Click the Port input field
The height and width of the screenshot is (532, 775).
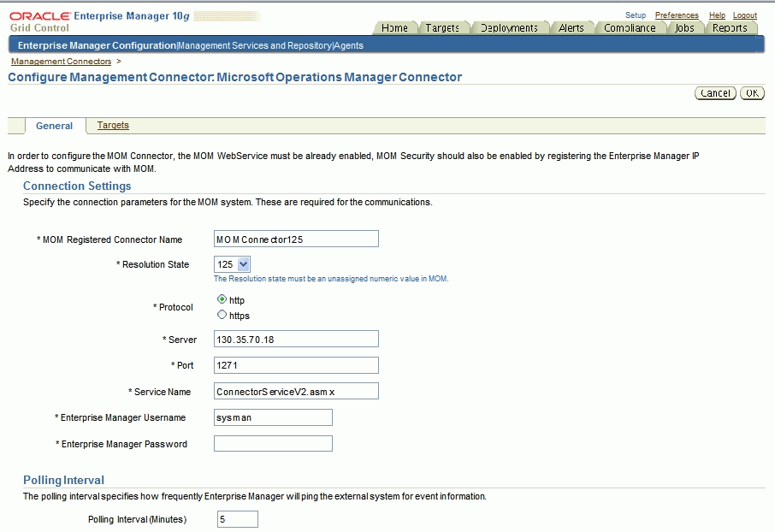tap(296, 365)
